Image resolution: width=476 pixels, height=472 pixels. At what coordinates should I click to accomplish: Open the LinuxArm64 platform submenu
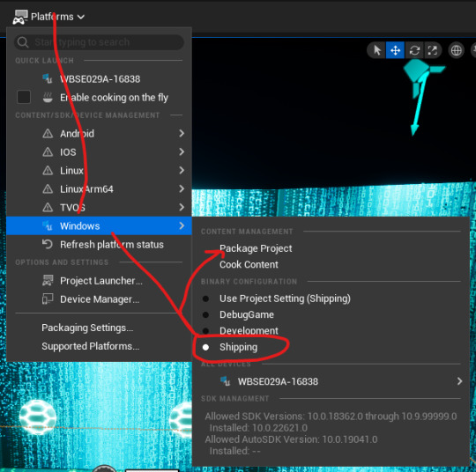tap(99, 189)
